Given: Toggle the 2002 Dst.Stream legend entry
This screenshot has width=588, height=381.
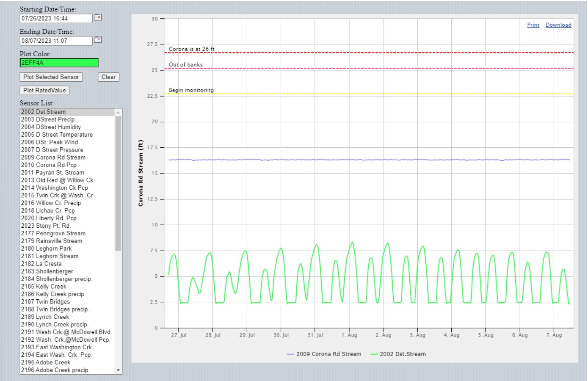Looking at the screenshot, I should coord(398,354).
